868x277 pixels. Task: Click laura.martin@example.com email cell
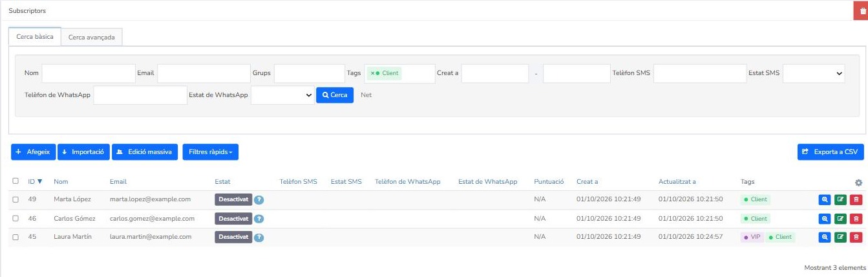pos(151,237)
